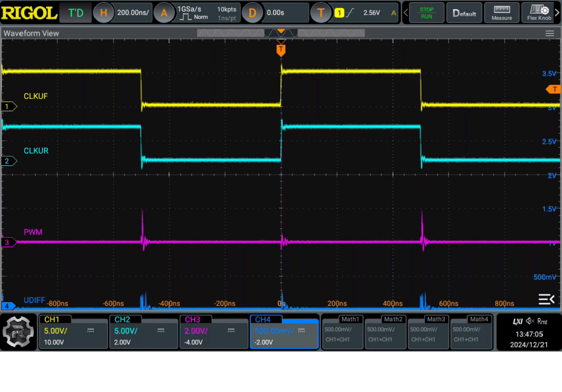Open the Math3 channel panel
The image size is (562, 392).
click(x=428, y=332)
